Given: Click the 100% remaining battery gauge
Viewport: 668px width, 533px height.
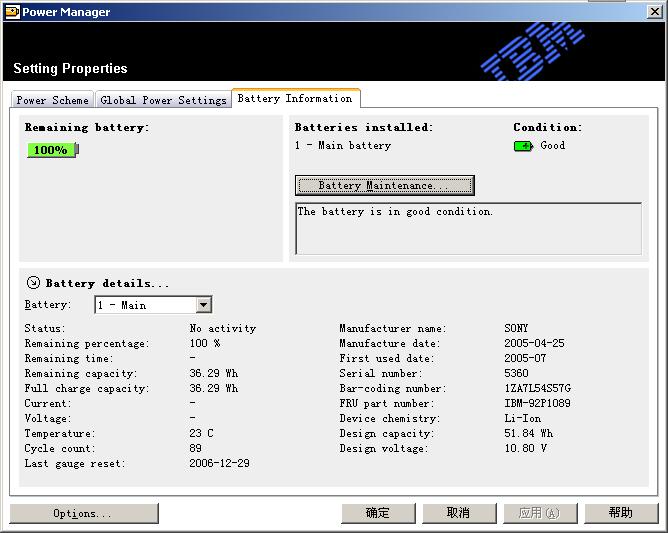Looking at the screenshot, I should pyautogui.click(x=52, y=150).
